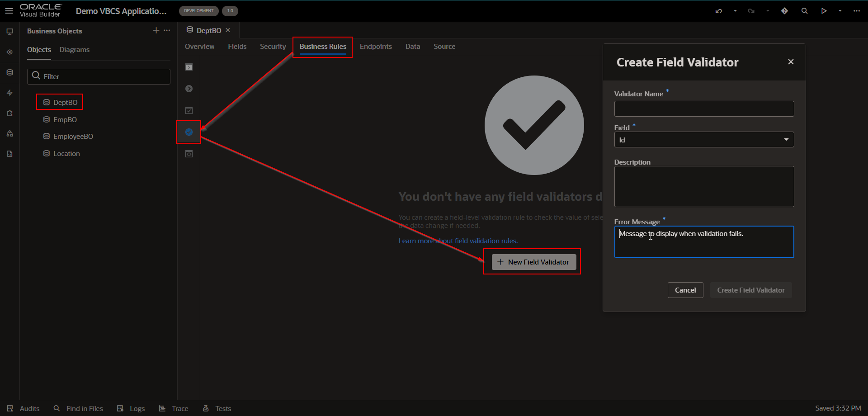Open Logs panel in bottom bar
Viewport: 868px width, 416px height.
pos(131,408)
